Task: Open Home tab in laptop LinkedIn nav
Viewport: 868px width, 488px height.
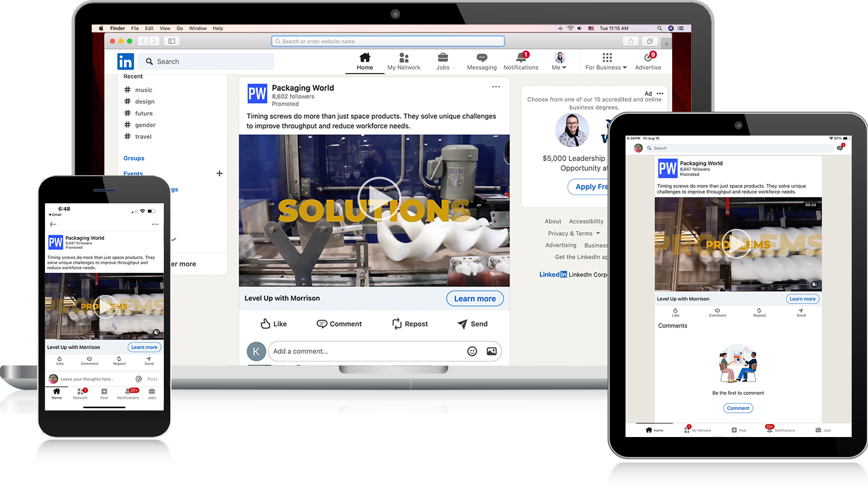Action: [365, 61]
